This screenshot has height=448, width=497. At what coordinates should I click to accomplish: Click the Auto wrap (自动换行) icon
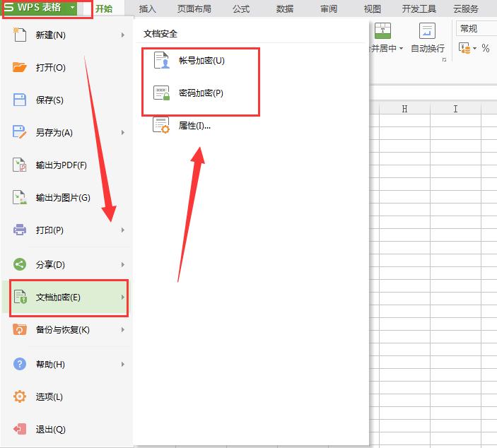pos(427,30)
